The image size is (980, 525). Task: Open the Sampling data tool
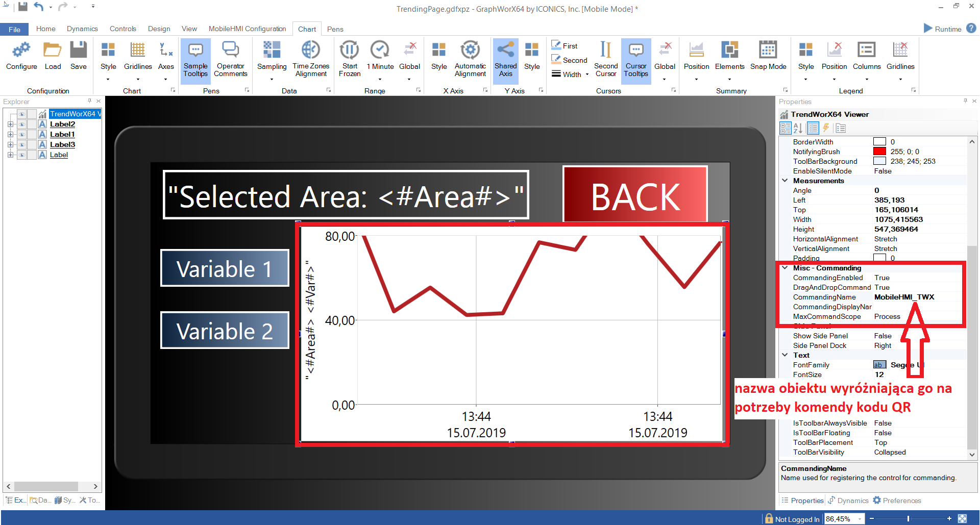click(x=272, y=60)
